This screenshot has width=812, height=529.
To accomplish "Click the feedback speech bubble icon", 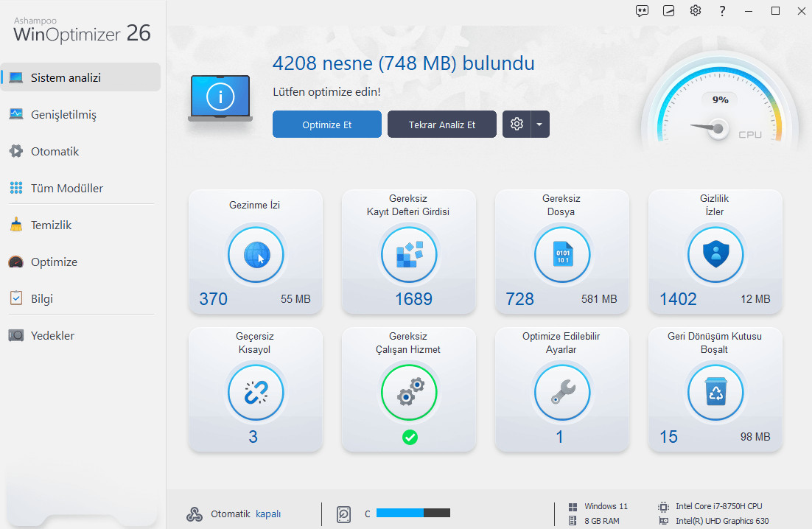I will coord(642,11).
